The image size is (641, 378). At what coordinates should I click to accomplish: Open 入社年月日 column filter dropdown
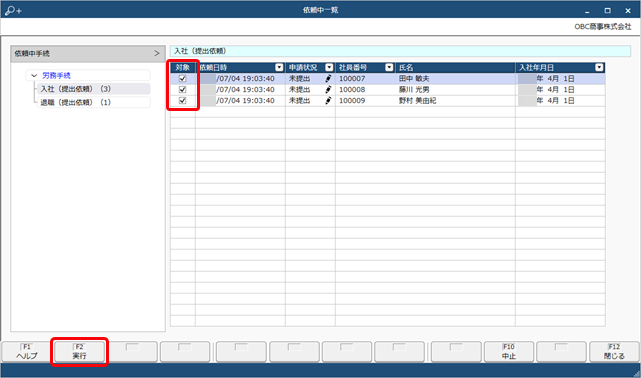[599, 67]
